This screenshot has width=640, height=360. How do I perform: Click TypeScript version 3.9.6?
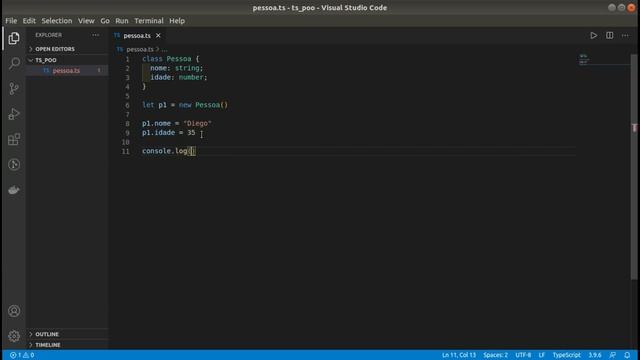point(595,355)
